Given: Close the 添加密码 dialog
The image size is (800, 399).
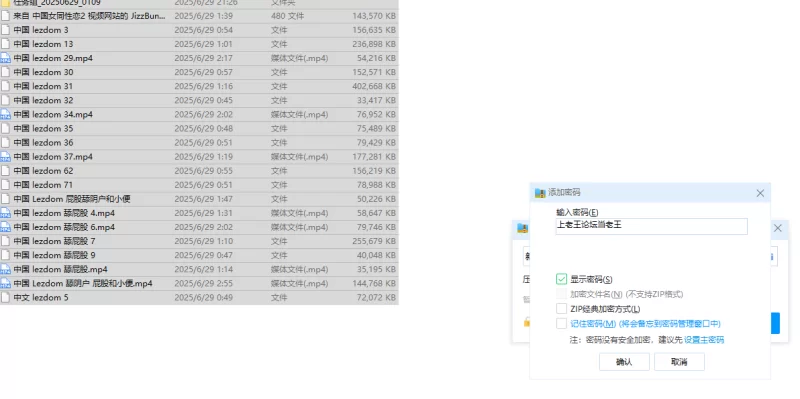Looking at the screenshot, I should pos(760,193).
